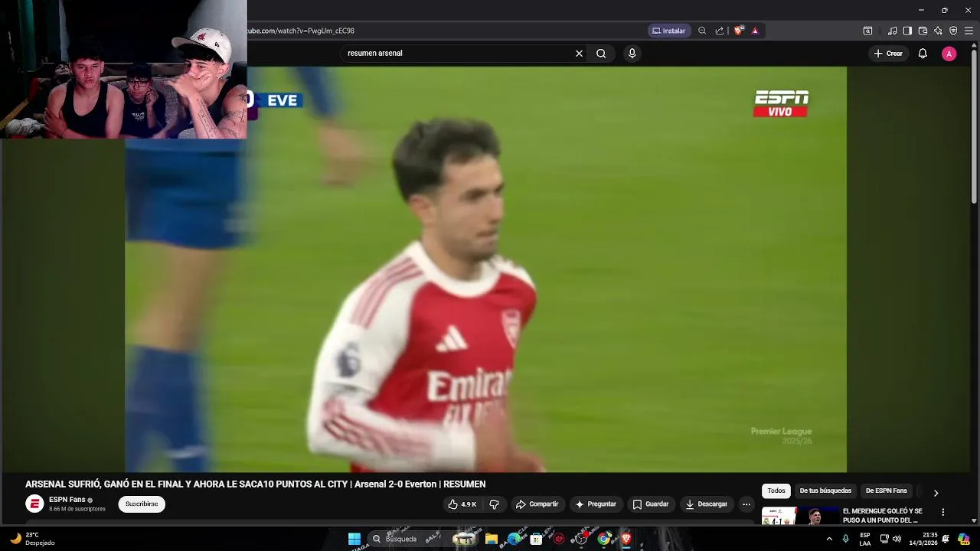Select the Todos filter chip
Image resolution: width=980 pixels, height=551 pixels.
(x=776, y=491)
